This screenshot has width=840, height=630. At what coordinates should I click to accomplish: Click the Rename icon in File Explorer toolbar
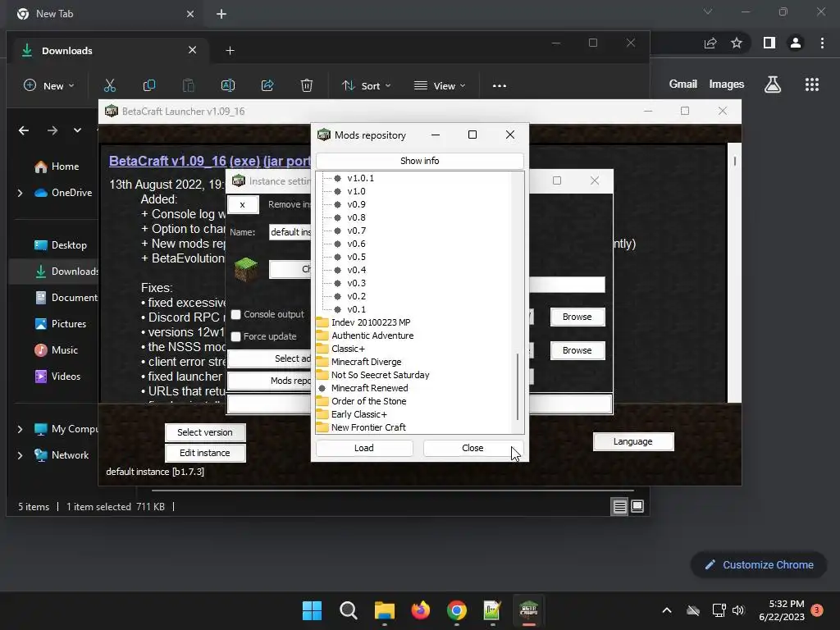(x=228, y=85)
